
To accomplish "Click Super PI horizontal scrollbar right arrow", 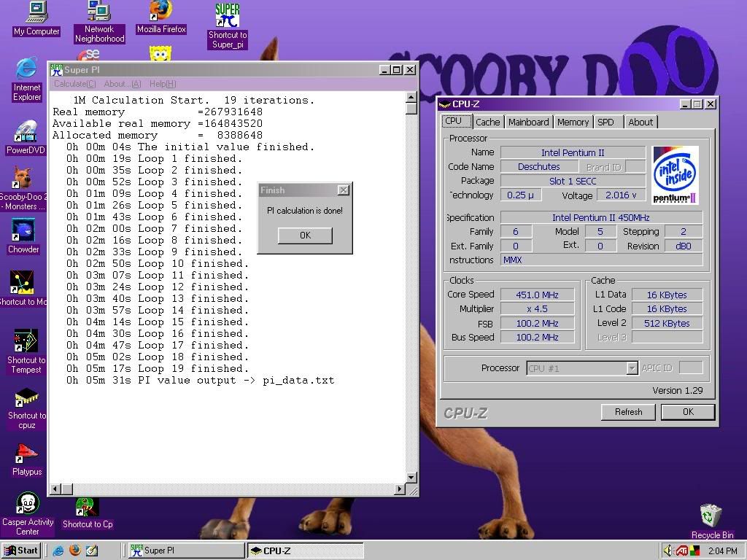I will coord(400,489).
